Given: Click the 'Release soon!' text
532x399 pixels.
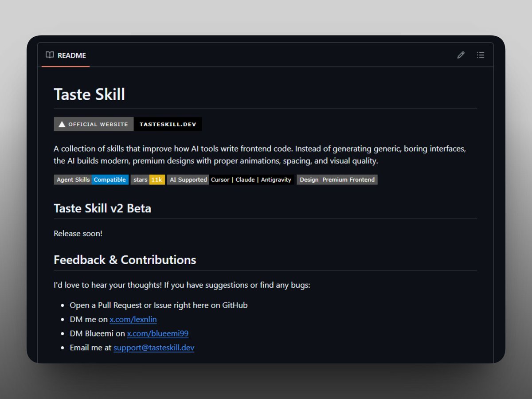Looking at the screenshot, I should tap(78, 233).
